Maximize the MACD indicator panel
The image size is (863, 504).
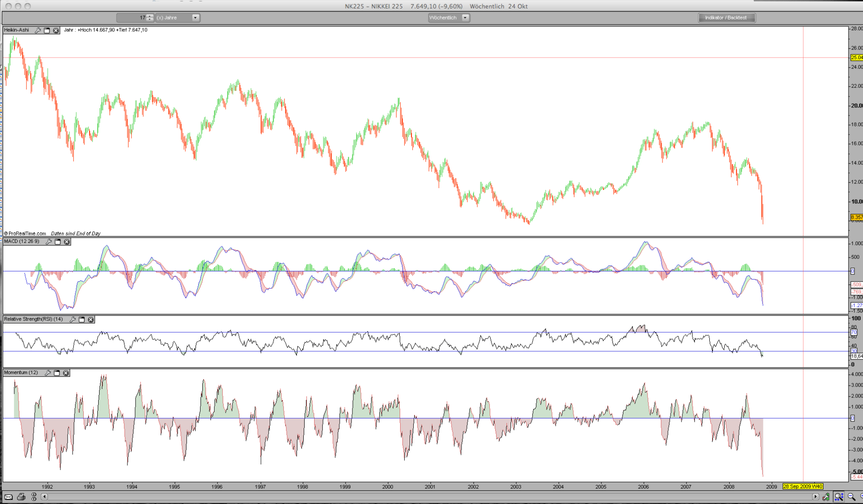click(58, 242)
